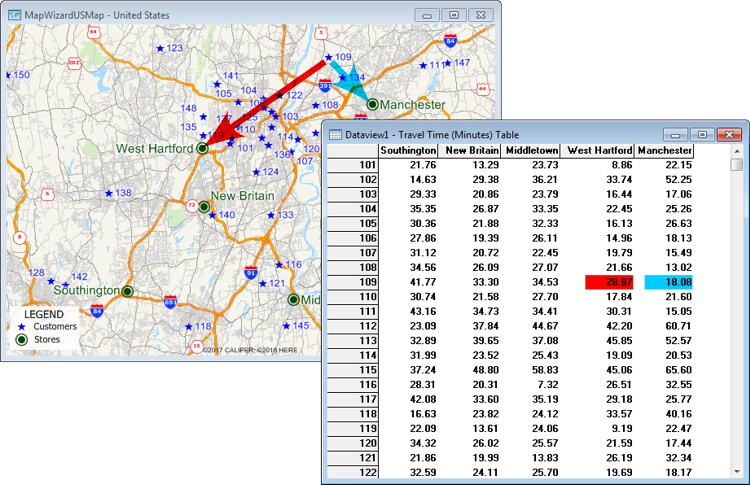Screen dimensions: 750x485
Task: Select the Southington column header
Action: tap(408, 150)
